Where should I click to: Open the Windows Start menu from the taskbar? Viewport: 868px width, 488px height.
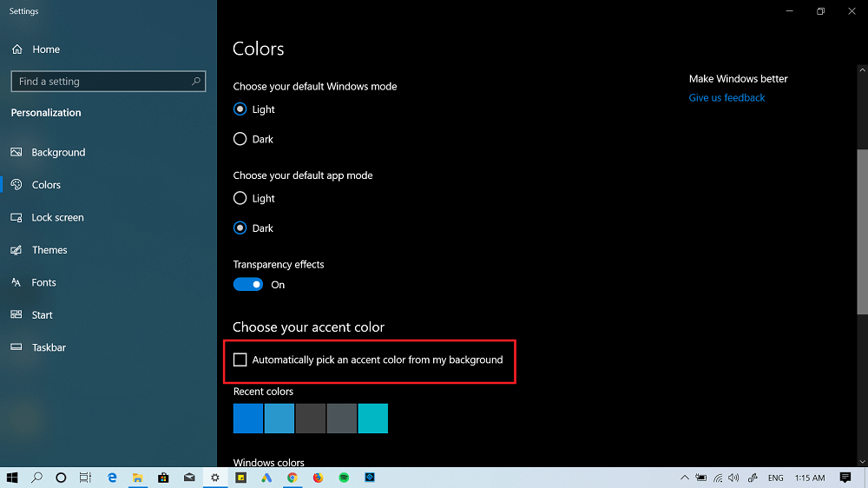point(12,478)
